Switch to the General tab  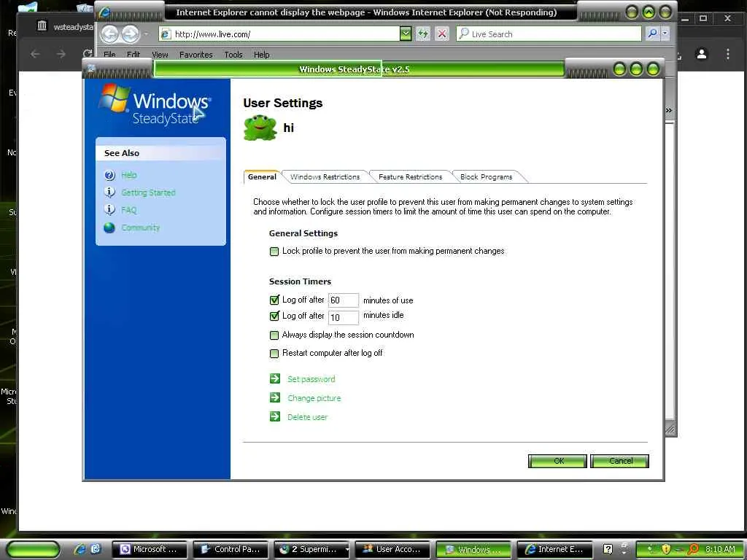[262, 176]
